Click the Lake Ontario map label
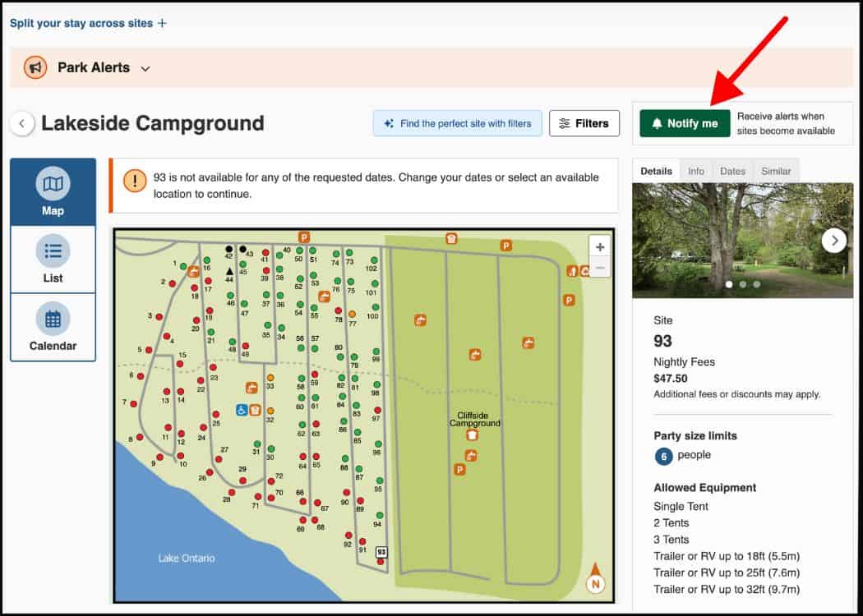Image resolution: width=863 pixels, height=616 pixels. pos(187,559)
